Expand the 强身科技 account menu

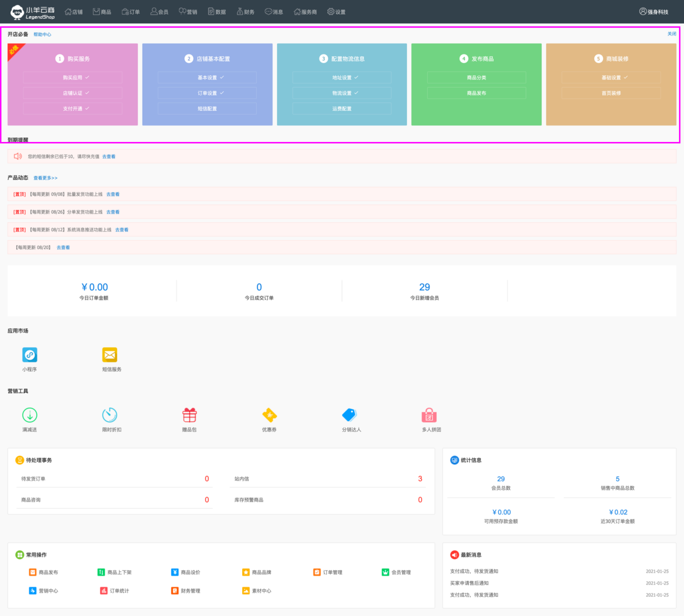[x=654, y=12]
